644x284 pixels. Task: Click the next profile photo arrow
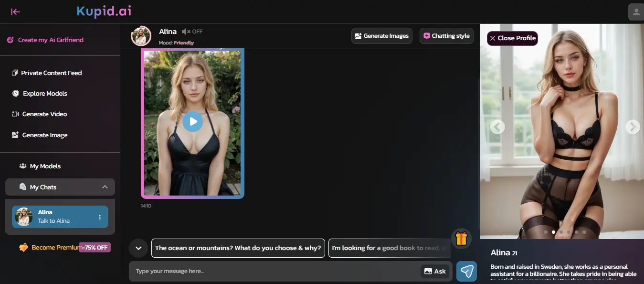(x=632, y=127)
